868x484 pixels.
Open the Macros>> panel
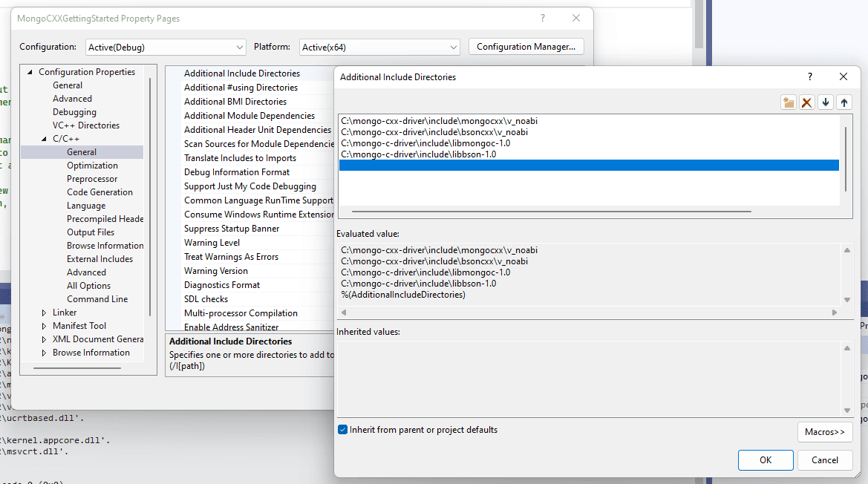coord(824,432)
